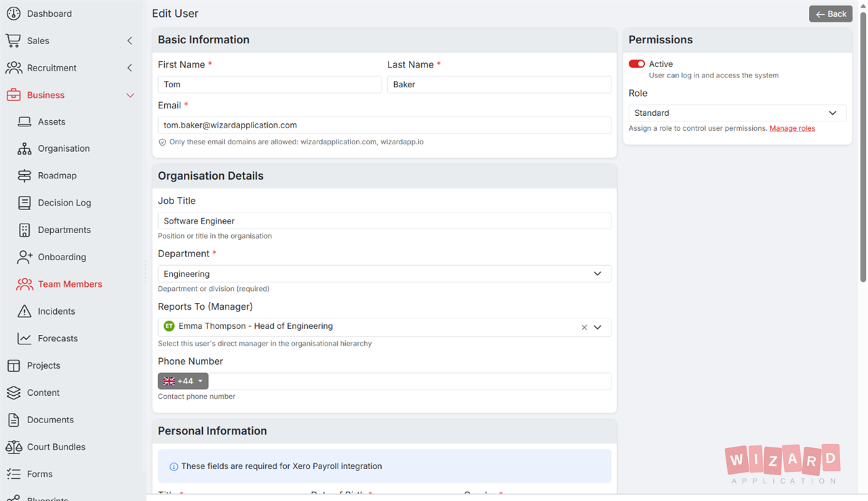Screen dimensions: 868x501
Task: Open the +44 country code selector
Action: click(x=183, y=381)
